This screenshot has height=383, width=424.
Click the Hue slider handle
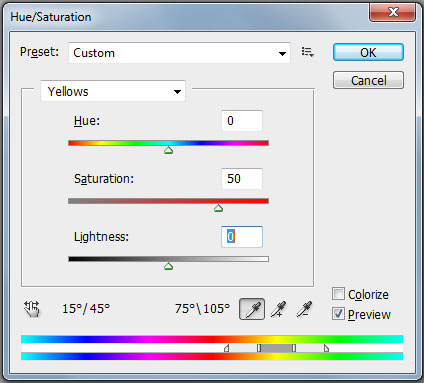168,150
